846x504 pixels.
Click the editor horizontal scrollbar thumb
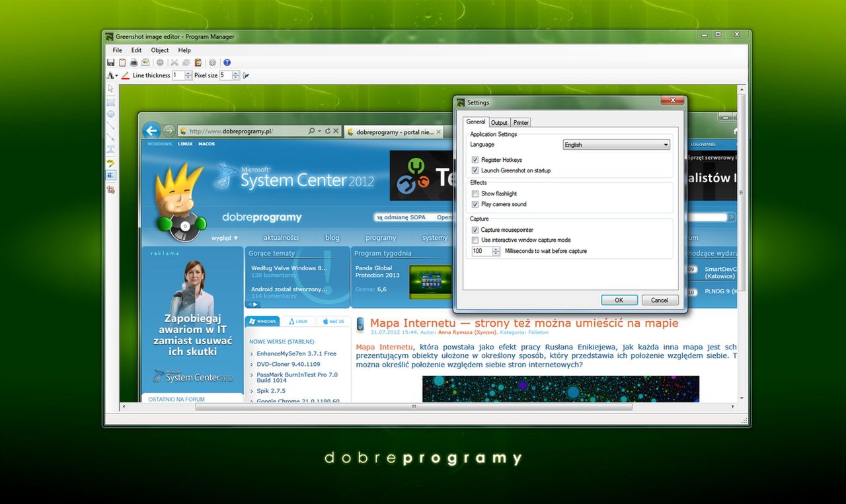click(x=413, y=407)
